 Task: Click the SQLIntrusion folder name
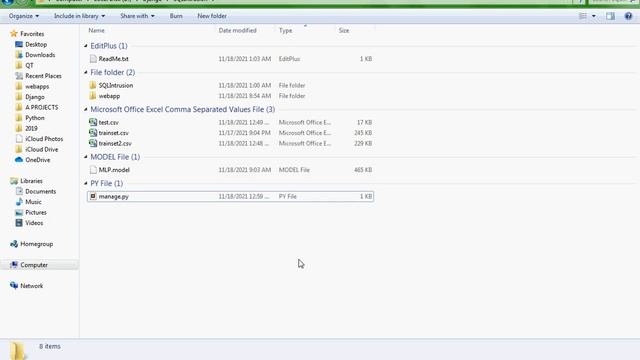(x=116, y=85)
